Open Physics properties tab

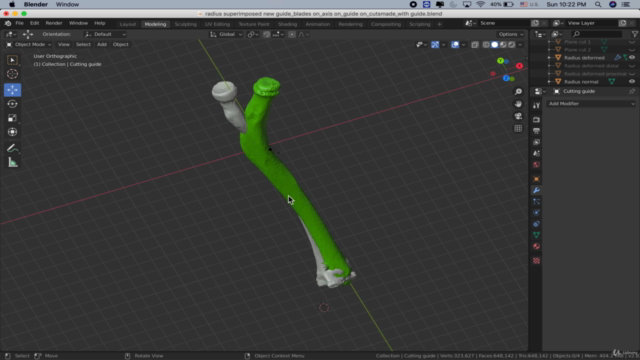click(x=536, y=213)
